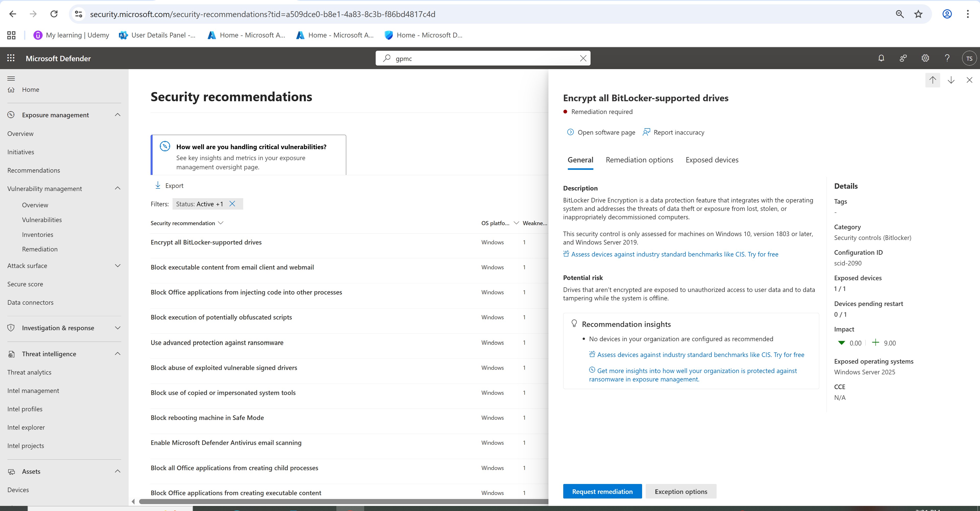This screenshot has width=980, height=511.
Task: Expand Investigation & response section
Action: click(118, 328)
